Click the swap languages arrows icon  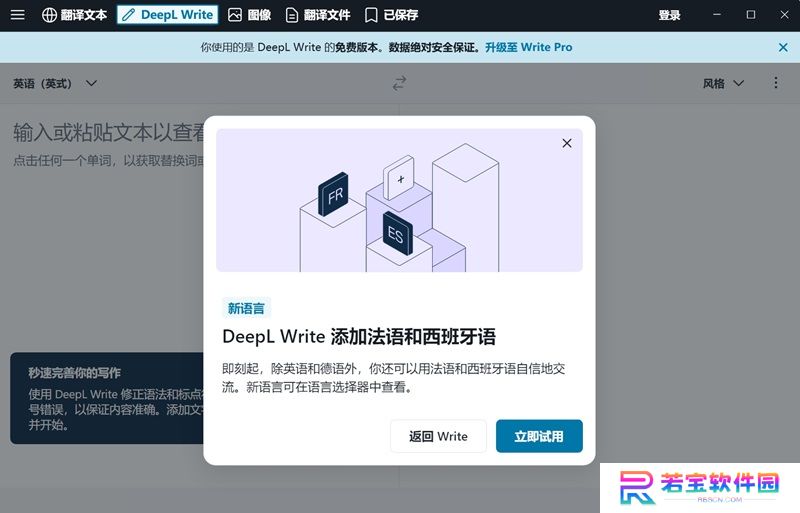pyautogui.click(x=399, y=83)
